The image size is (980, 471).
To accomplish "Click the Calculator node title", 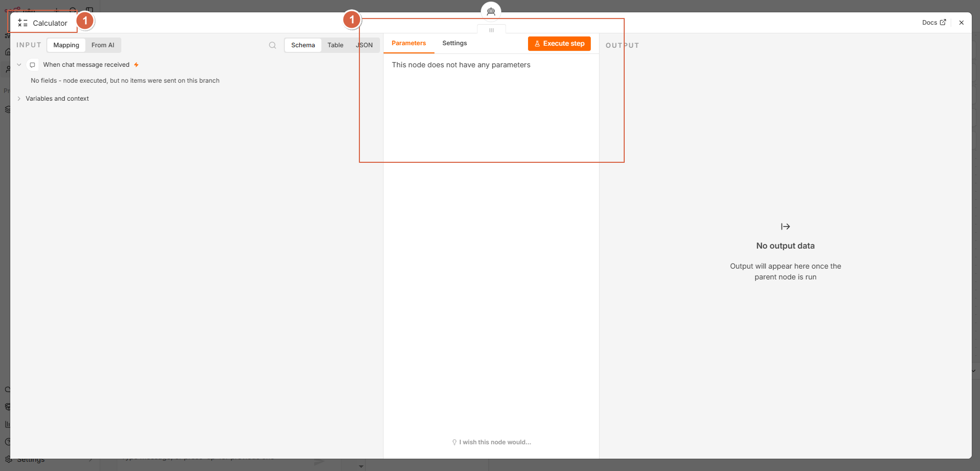I will click(50, 23).
